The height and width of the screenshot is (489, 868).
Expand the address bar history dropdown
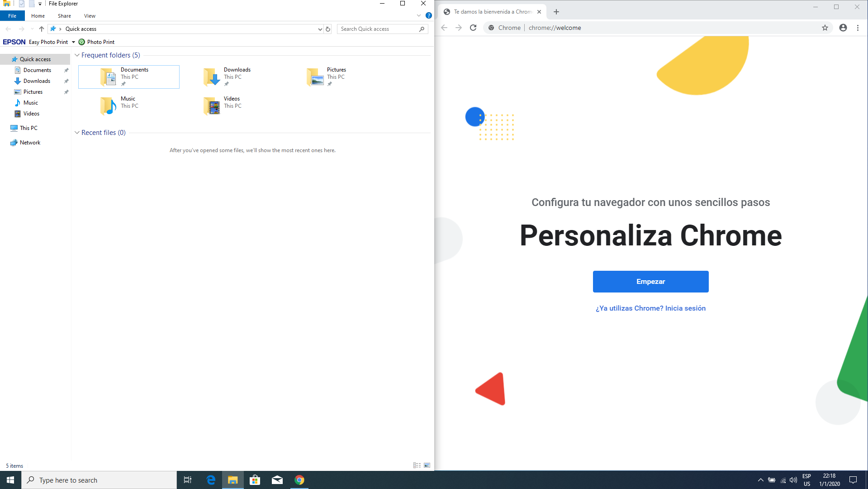[x=320, y=29]
